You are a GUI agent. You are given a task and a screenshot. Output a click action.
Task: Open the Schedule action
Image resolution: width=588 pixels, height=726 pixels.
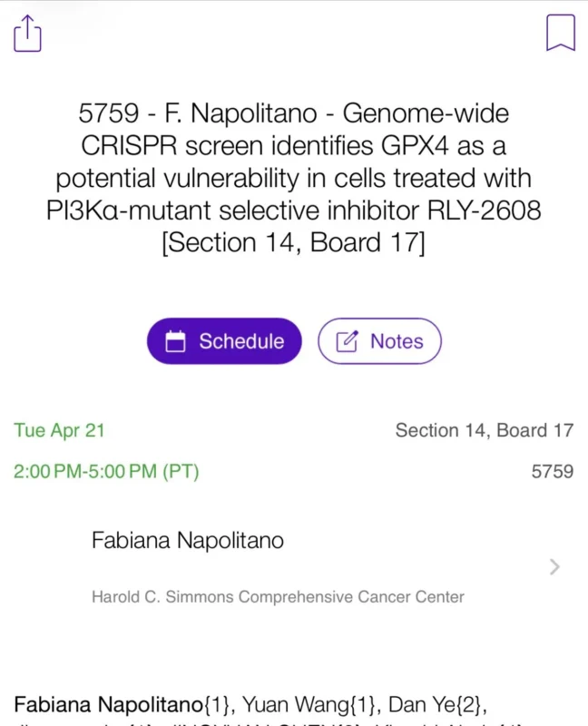click(223, 341)
